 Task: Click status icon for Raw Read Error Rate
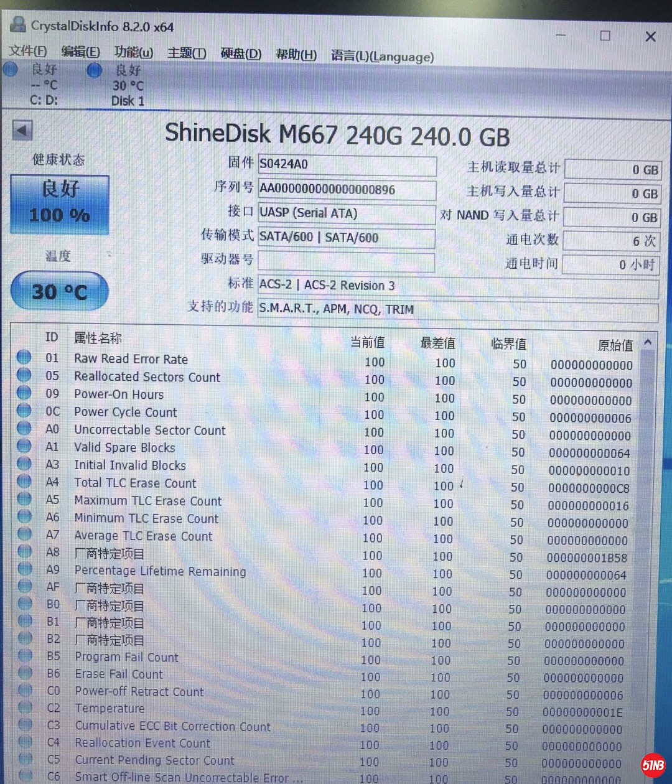click(x=24, y=357)
